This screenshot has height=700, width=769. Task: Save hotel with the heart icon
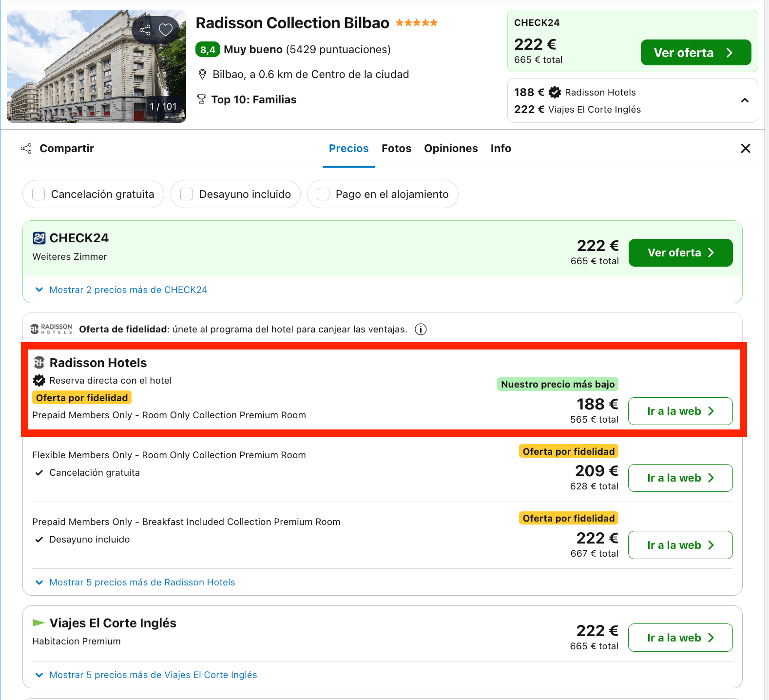[x=166, y=30]
